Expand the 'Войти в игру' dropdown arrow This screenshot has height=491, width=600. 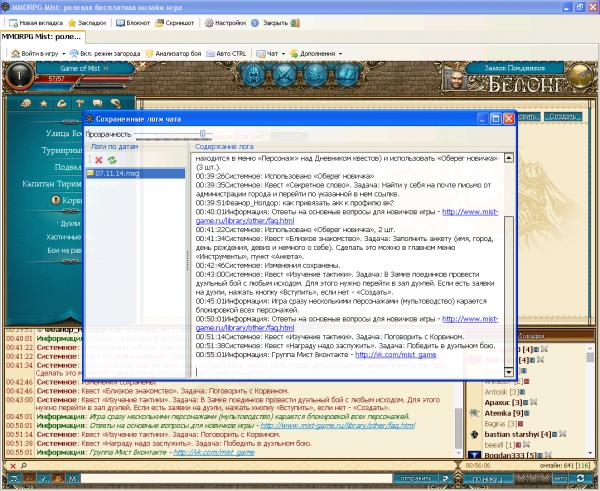point(64,54)
